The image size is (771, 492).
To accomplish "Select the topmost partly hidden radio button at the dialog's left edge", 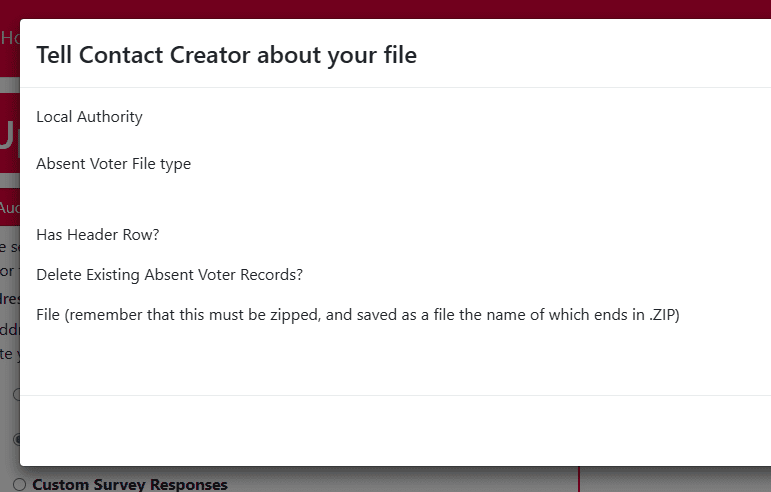I will tap(16, 394).
